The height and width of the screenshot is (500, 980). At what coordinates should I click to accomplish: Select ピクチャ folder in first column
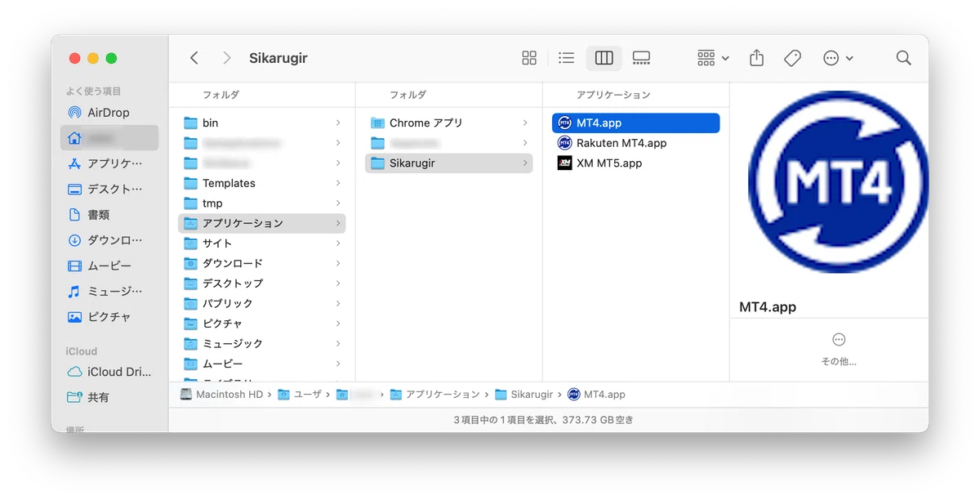[261, 324]
